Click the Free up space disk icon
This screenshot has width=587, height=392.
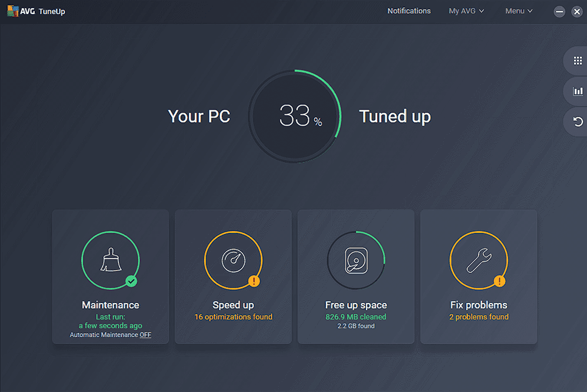pyautogui.click(x=356, y=260)
